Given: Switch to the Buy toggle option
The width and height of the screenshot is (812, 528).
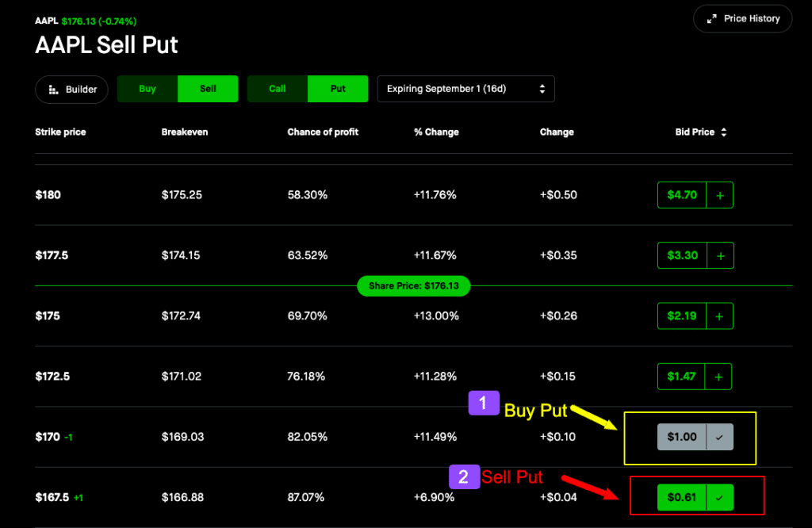Looking at the screenshot, I should pos(147,89).
